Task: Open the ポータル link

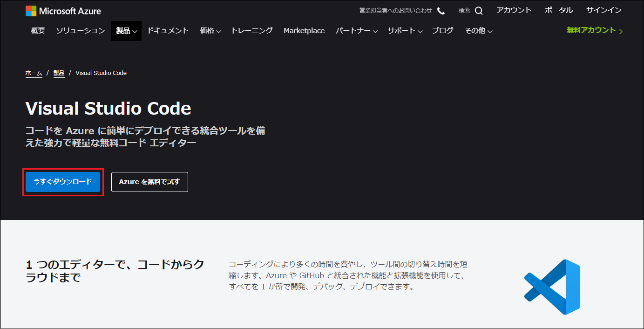Action: (559, 10)
